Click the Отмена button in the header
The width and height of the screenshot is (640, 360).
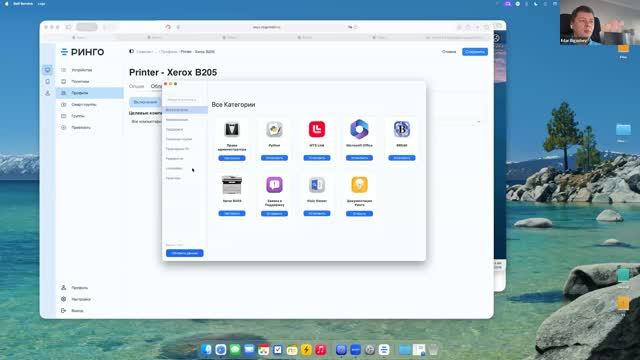point(449,52)
